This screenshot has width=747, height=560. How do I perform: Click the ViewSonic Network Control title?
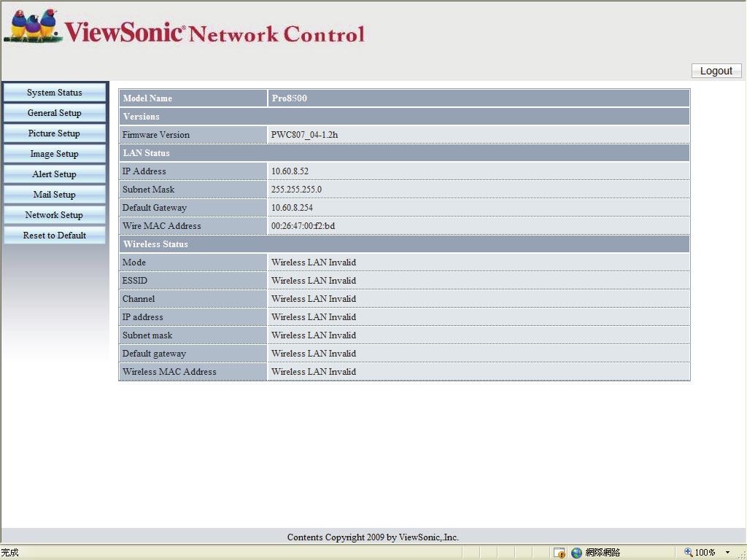(214, 33)
